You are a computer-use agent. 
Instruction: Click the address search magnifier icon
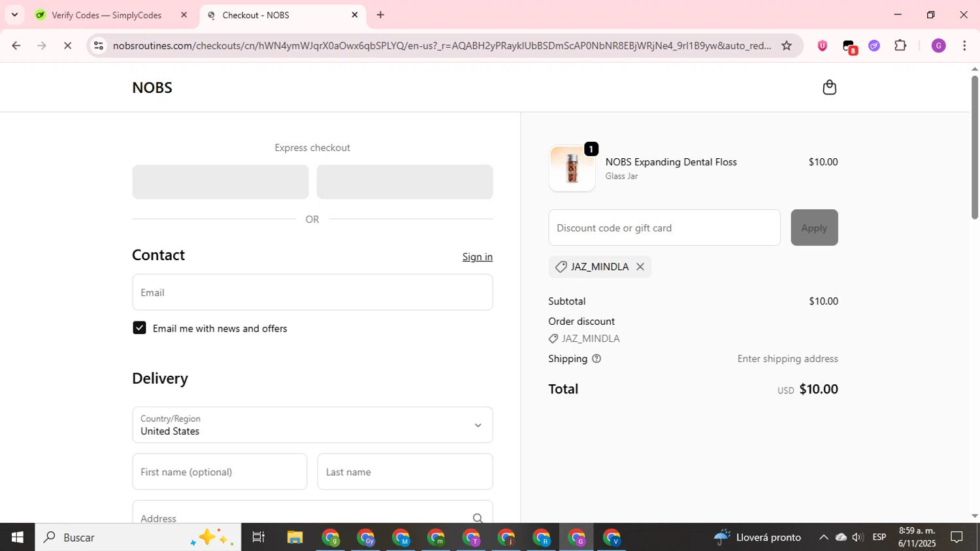pyautogui.click(x=478, y=518)
